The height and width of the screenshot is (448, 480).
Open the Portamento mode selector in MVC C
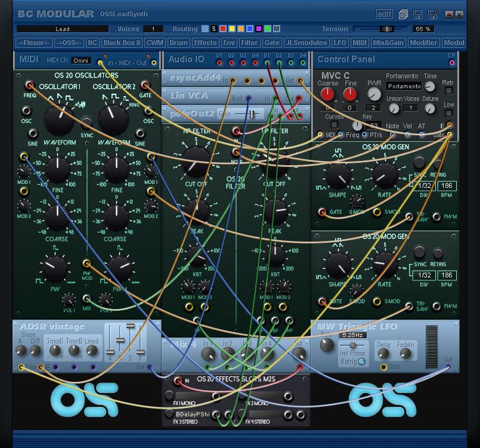[404, 86]
